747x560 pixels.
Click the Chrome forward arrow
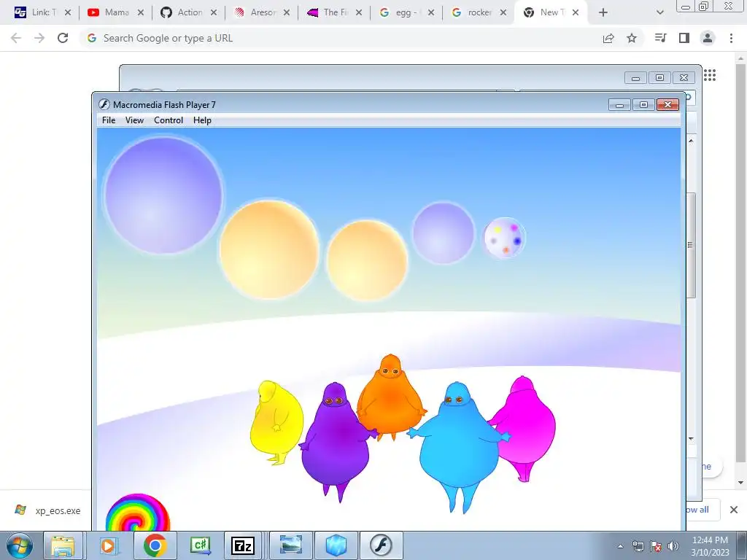(x=39, y=38)
